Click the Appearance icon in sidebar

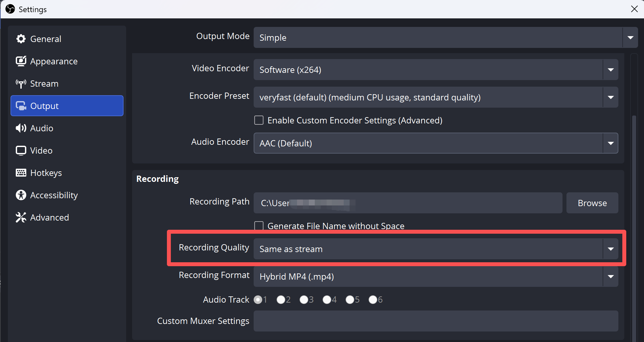click(x=21, y=61)
